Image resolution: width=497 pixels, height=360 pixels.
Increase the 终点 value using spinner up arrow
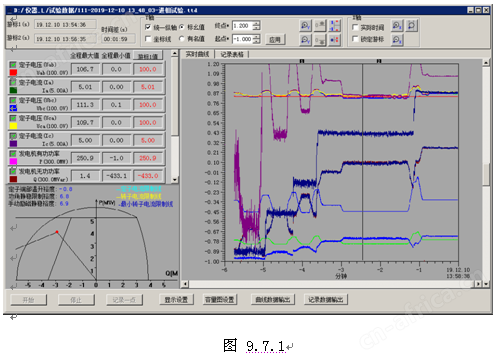tap(256, 23)
